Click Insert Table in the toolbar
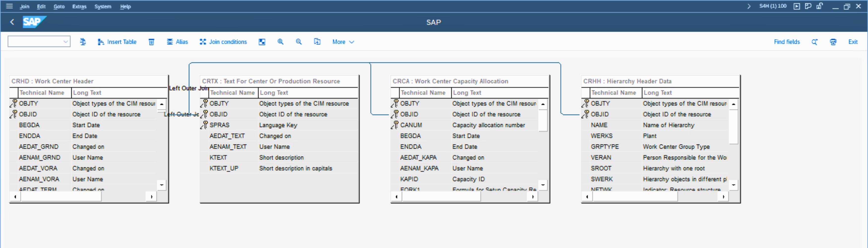The height and width of the screenshot is (248, 868). coord(117,42)
